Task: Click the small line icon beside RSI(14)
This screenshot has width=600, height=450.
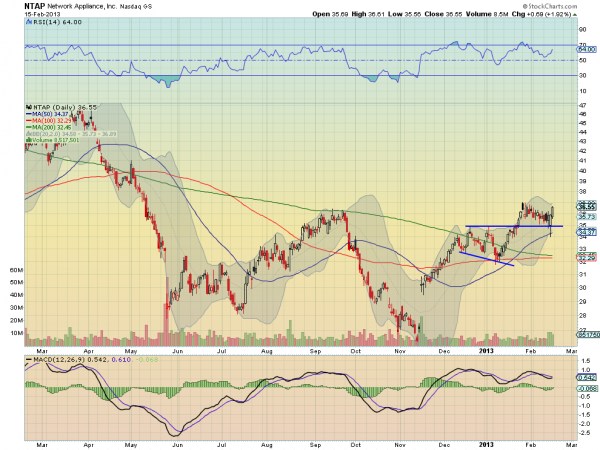Action: (x=29, y=22)
